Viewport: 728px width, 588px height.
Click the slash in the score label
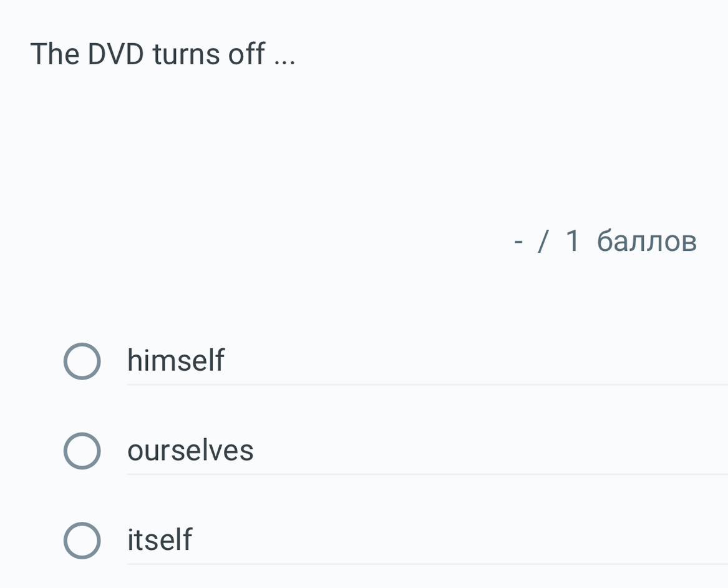[543, 241]
